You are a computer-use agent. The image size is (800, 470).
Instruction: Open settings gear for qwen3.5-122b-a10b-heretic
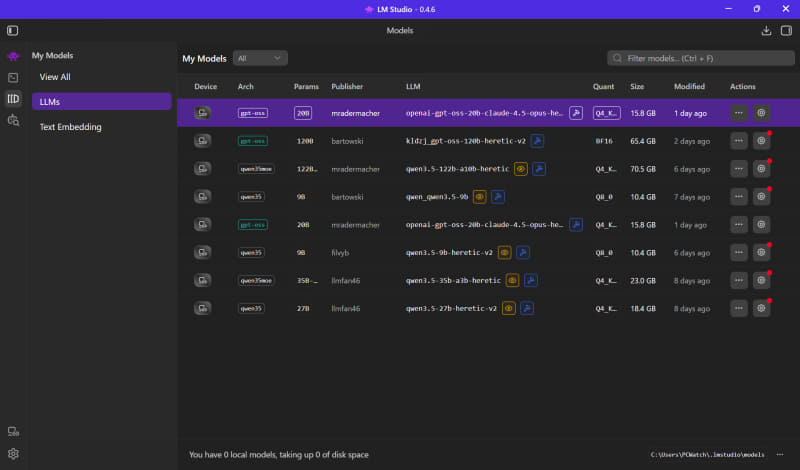tap(761, 169)
